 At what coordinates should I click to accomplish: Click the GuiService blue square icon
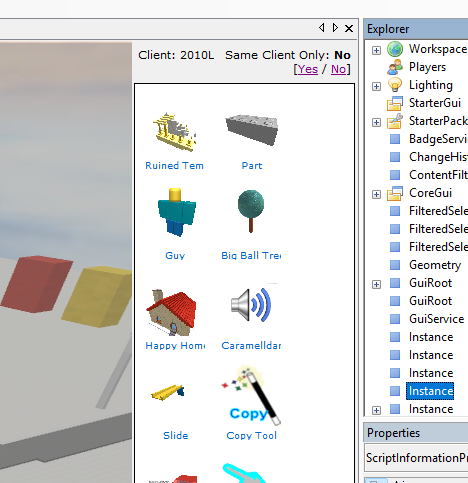coord(395,319)
